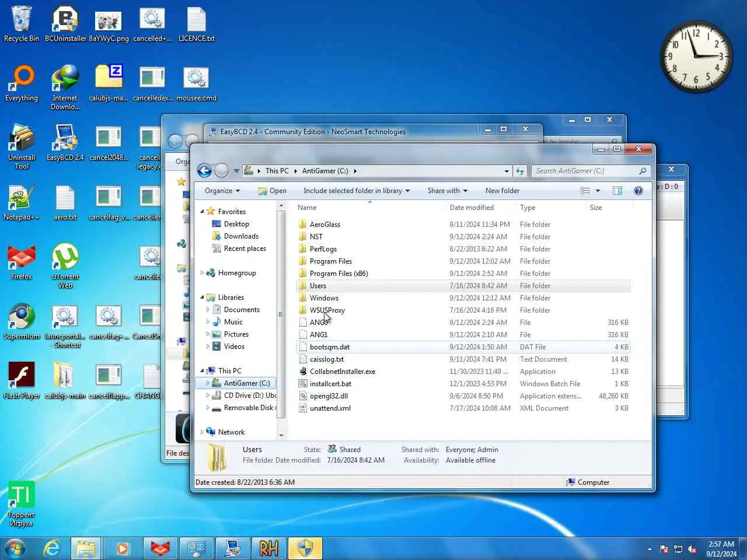
Task: Open the Recycle Bin desktop icon
Action: click(22, 24)
